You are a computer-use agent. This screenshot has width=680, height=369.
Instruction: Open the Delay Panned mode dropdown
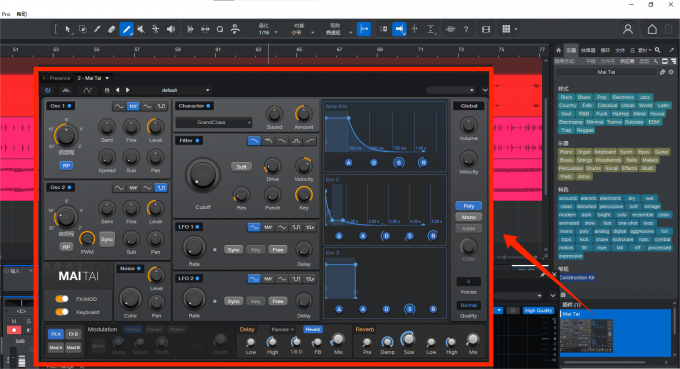pos(282,330)
